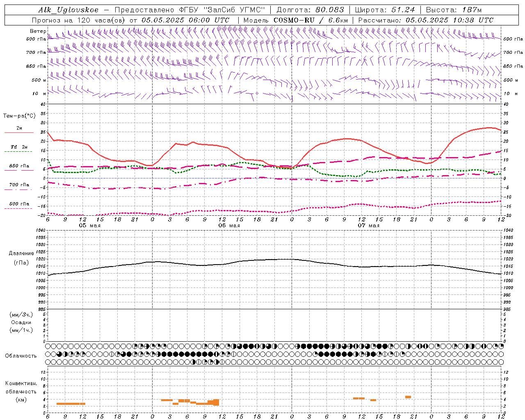525x420 pixels.
Task: Click the (гПа) unit under Давление
Action: tap(21, 263)
